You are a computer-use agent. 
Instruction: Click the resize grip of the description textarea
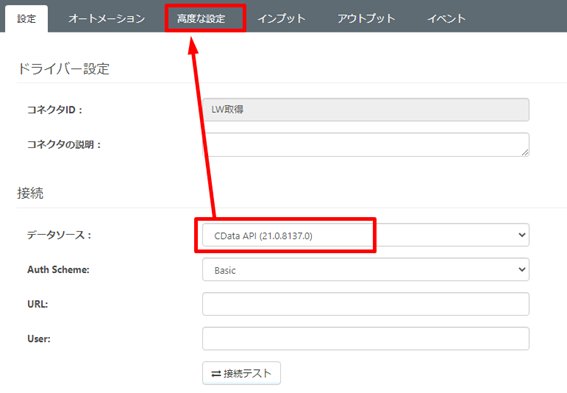click(x=525, y=153)
